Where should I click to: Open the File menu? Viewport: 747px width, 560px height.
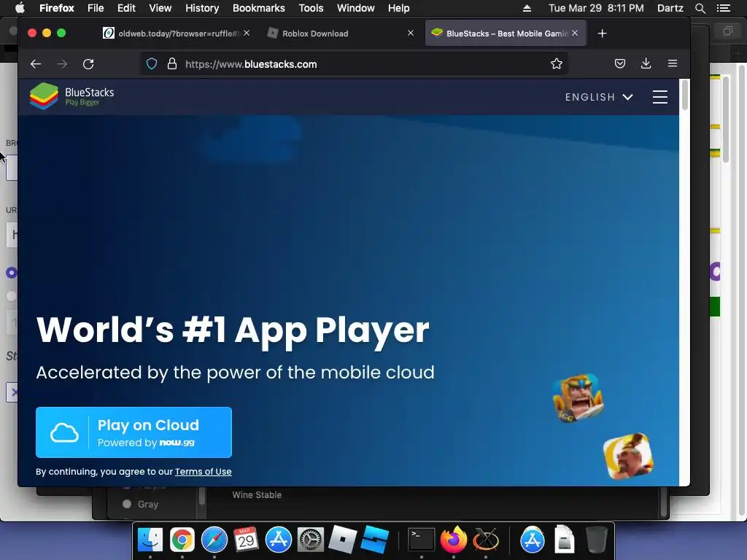coord(96,8)
